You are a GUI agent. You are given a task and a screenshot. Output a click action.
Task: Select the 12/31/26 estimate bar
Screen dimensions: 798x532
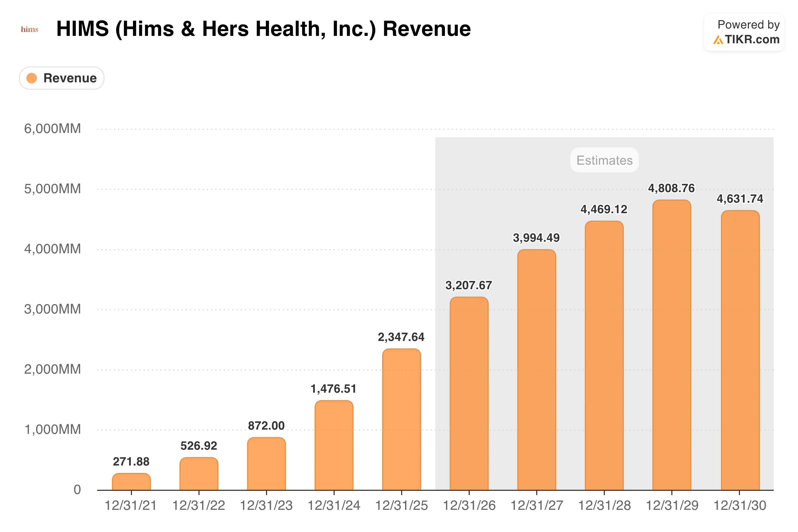click(x=469, y=393)
